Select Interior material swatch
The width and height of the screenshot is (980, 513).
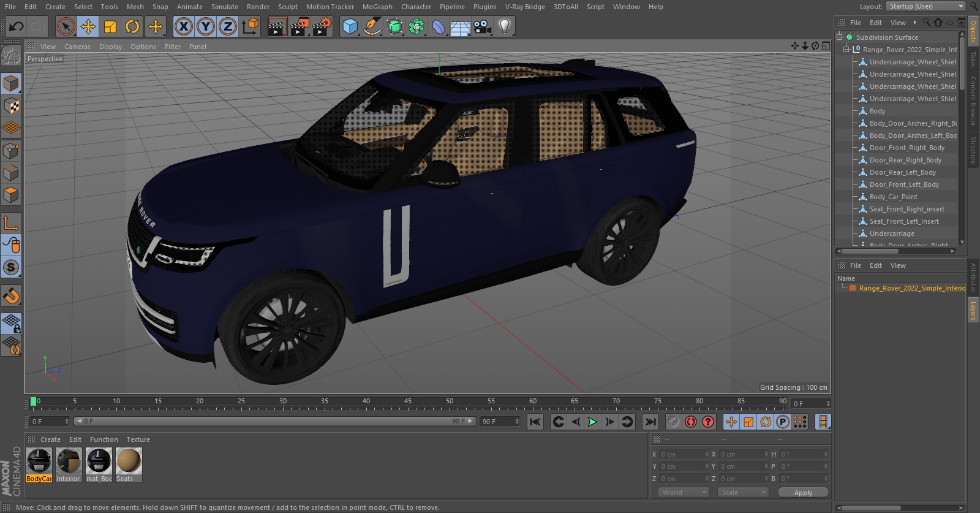69,465
